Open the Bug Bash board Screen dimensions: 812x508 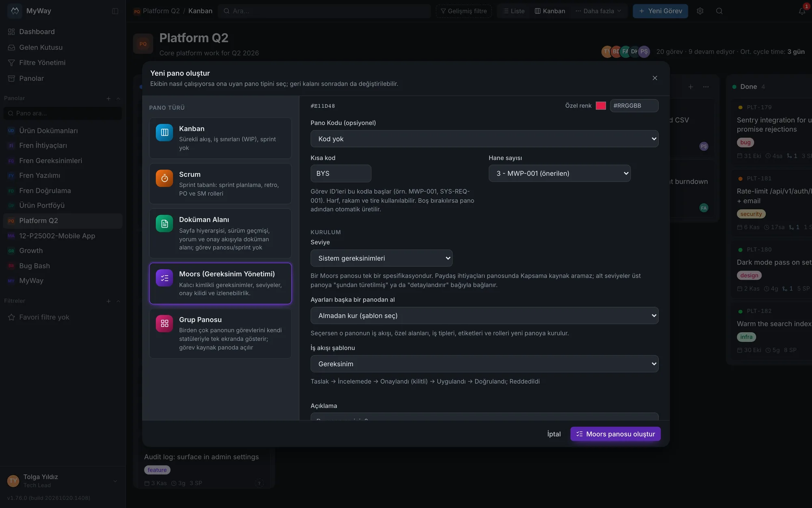click(x=63, y=266)
